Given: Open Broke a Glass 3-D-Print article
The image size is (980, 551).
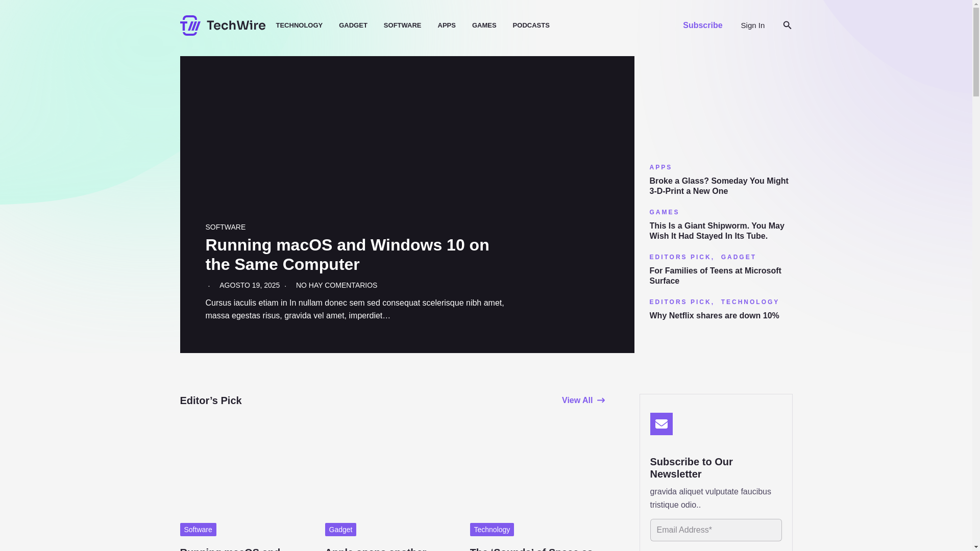Looking at the screenshot, I should pos(719,186).
